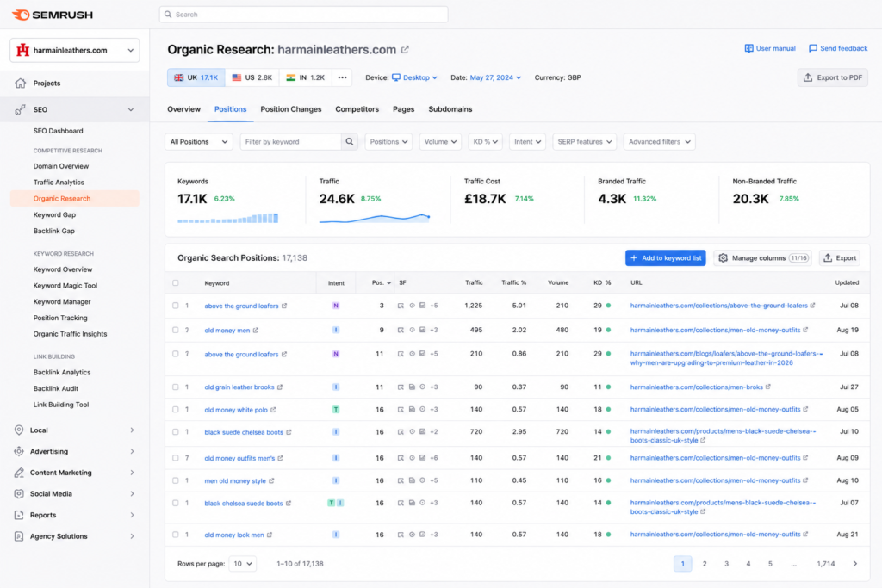Click the Reports icon in sidebar

(x=19, y=515)
